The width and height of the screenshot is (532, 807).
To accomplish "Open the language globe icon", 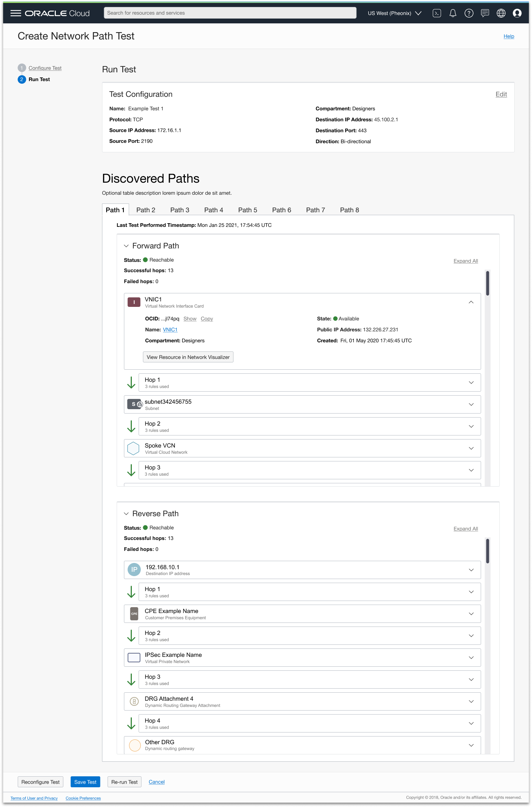I will pyautogui.click(x=501, y=13).
